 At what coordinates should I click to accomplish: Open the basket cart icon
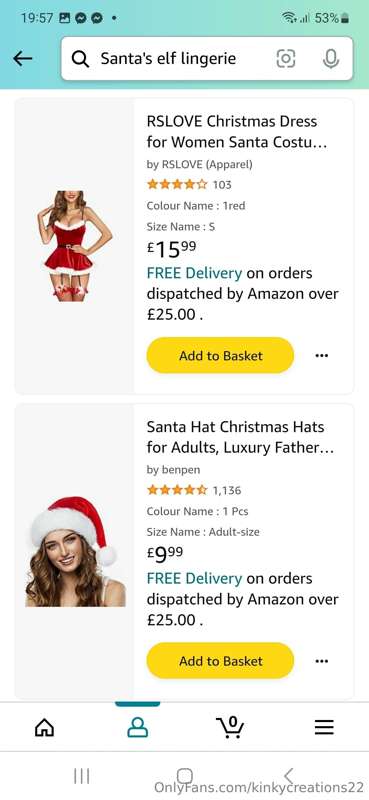(x=230, y=727)
